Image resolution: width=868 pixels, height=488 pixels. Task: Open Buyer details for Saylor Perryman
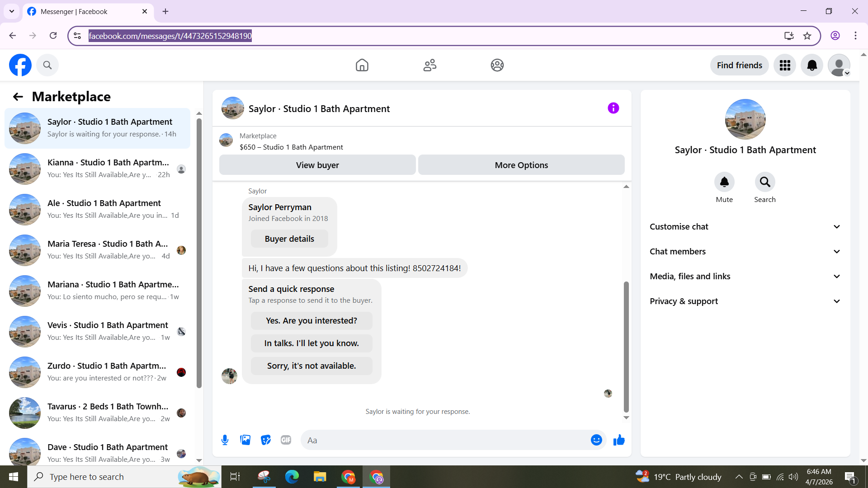click(x=289, y=239)
